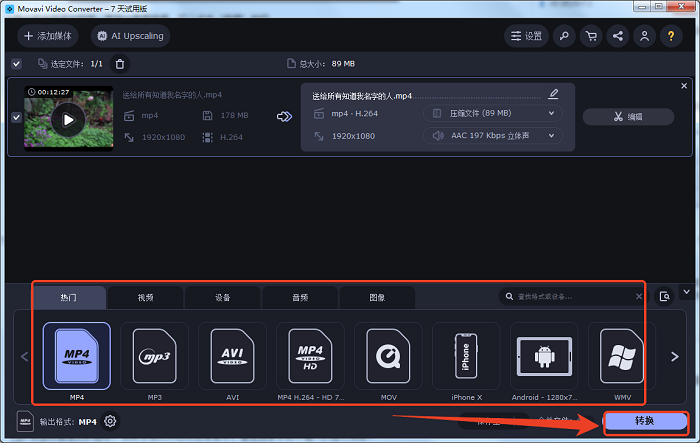
Task: Switch to the Video (视频) format tab
Action: (146, 297)
